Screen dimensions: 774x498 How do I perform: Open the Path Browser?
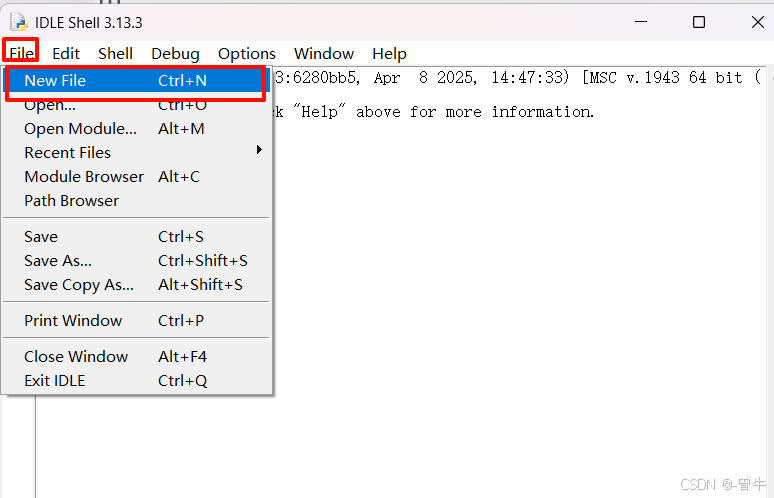pos(71,200)
